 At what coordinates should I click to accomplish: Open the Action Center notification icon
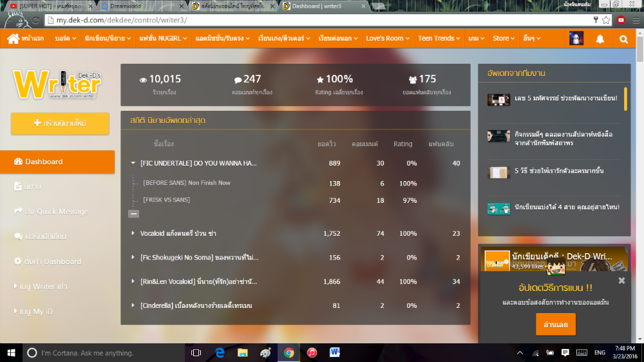(x=565, y=352)
